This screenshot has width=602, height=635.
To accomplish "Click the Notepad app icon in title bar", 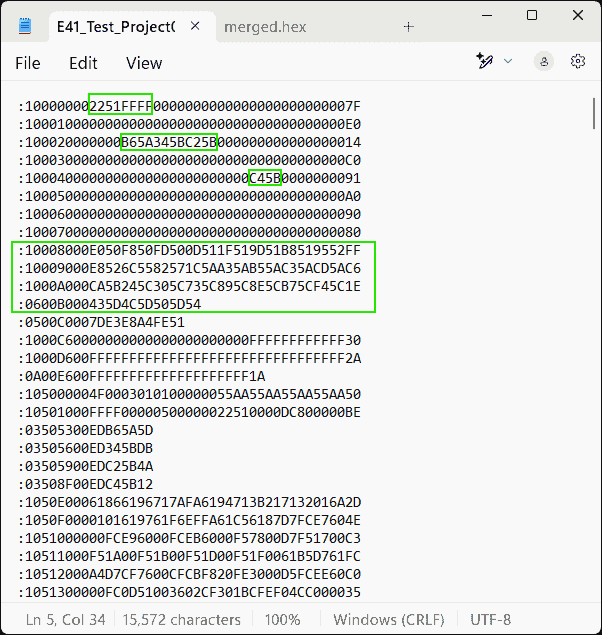I will coord(25,27).
